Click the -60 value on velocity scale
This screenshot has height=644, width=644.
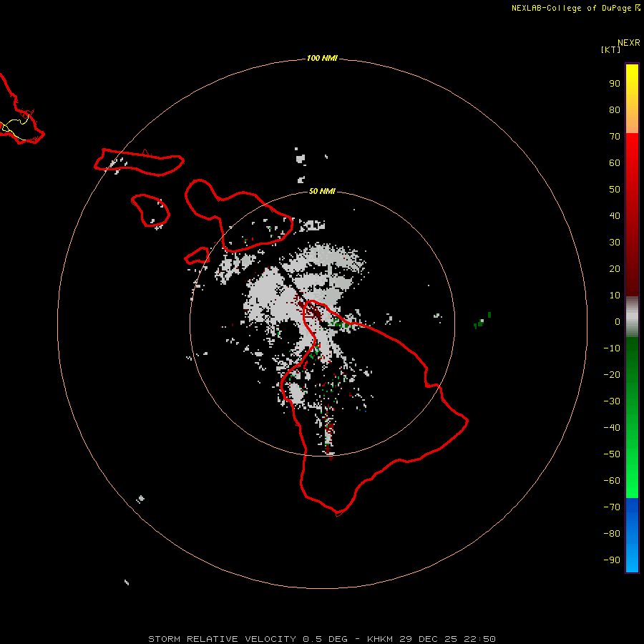pos(612,481)
